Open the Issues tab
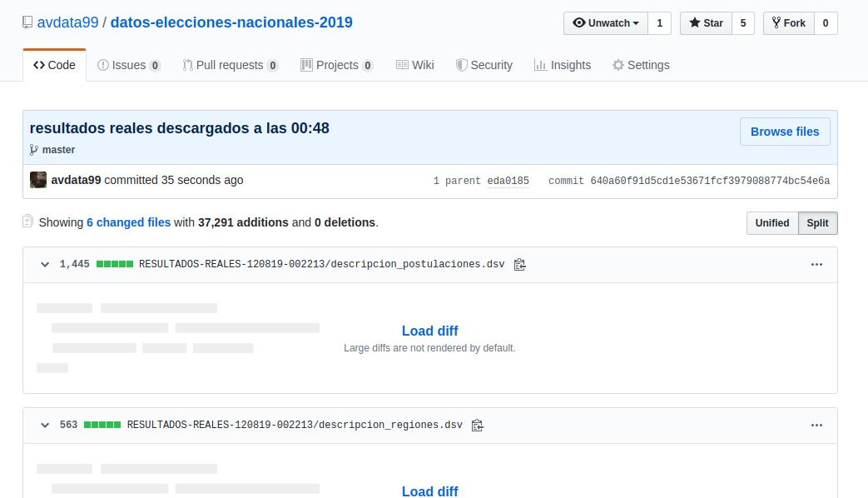The width and height of the screenshot is (868, 498). [128, 65]
